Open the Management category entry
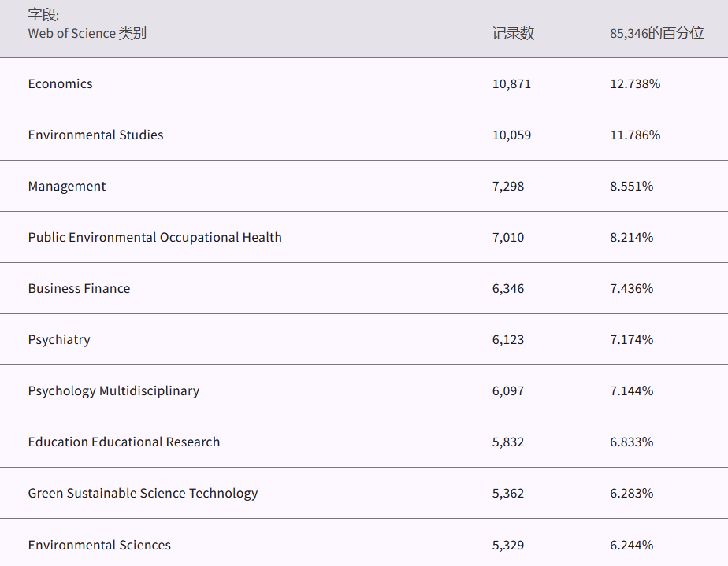728x566 pixels. coord(66,186)
